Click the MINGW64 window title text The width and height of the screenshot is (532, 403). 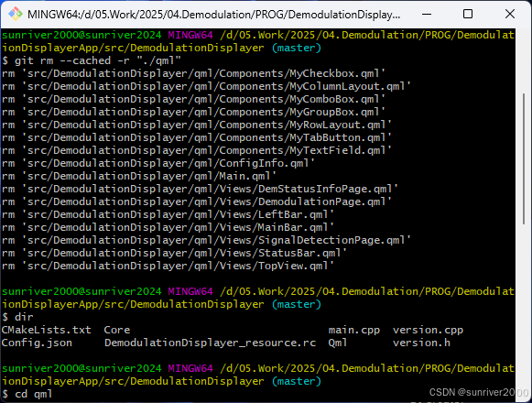pos(213,15)
